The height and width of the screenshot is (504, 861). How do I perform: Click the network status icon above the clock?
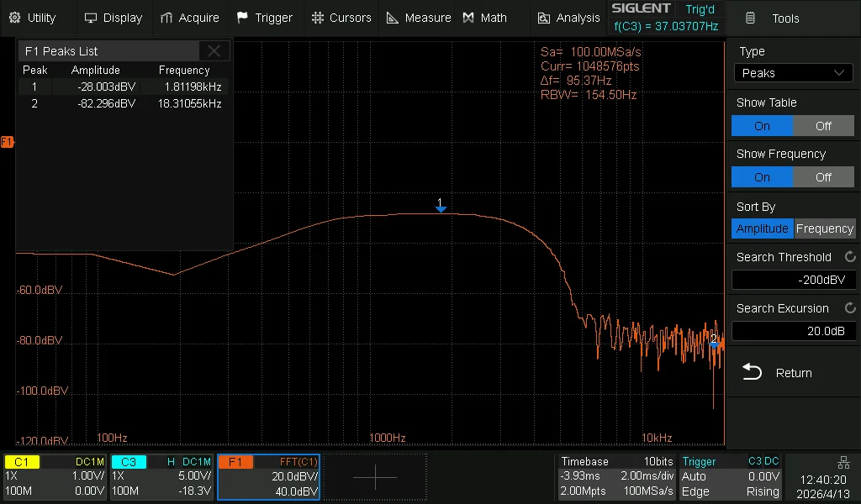click(x=843, y=463)
